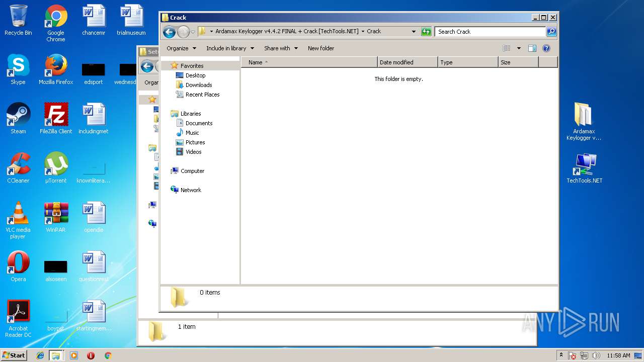Viewport: 644px width, 362px height.
Task: Launch Google Chrome from the desktop
Action: point(56,23)
